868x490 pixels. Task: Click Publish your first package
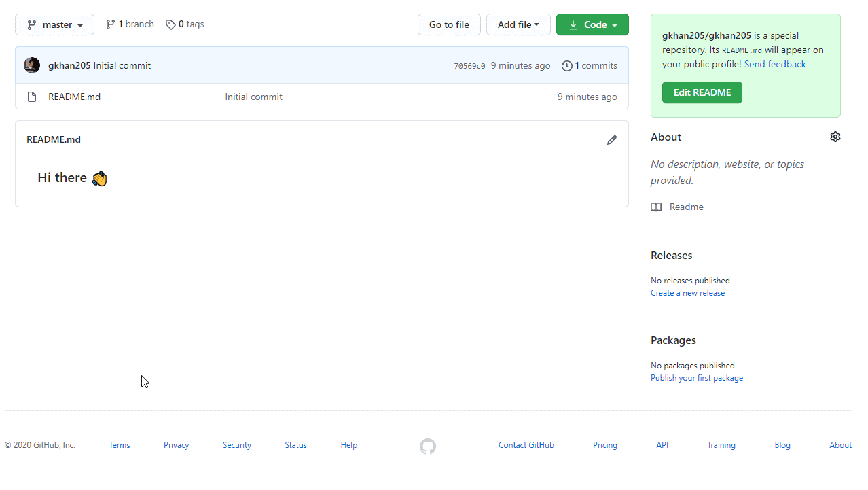click(697, 378)
